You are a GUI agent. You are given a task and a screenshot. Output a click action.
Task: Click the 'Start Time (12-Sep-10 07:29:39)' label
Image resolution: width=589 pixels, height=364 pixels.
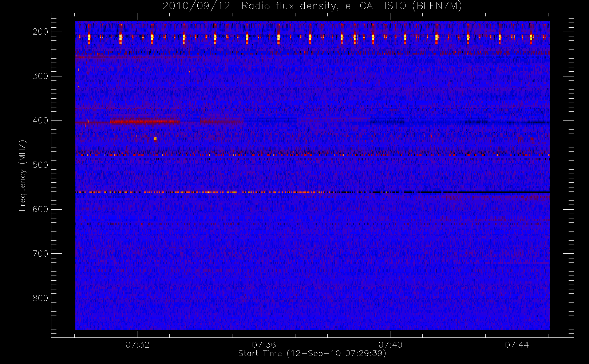point(312,353)
